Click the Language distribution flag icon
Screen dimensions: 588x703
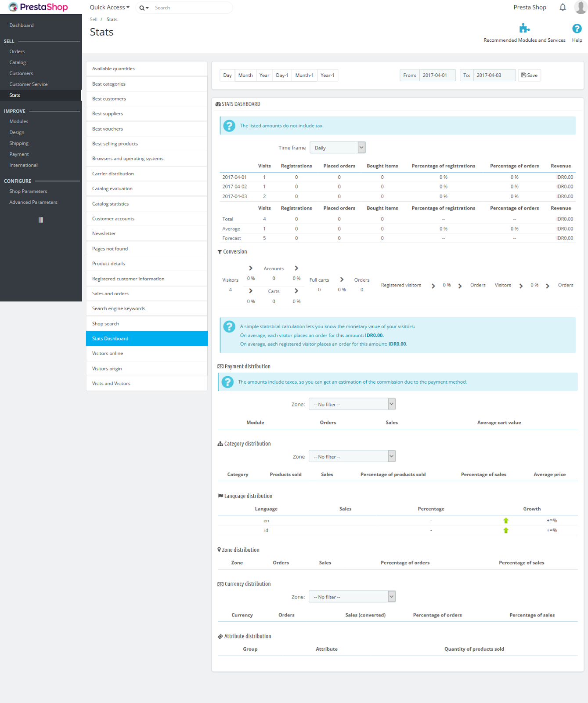220,496
